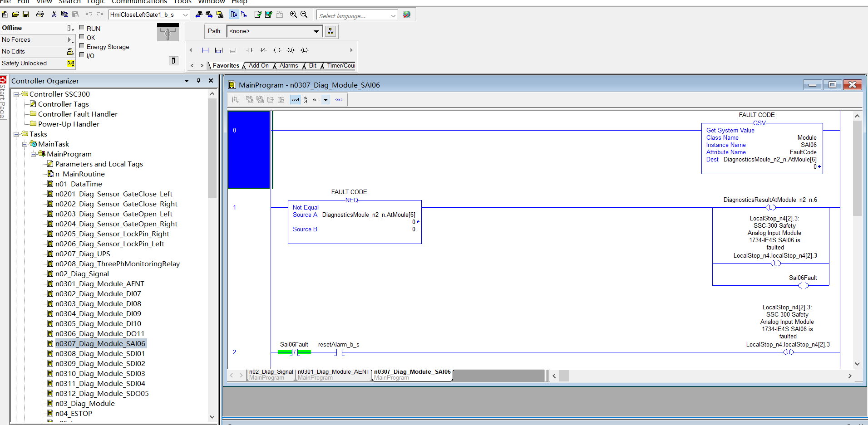Insert a new rung from instruction toolbar
The width and height of the screenshot is (868, 425).
(205, 50)
